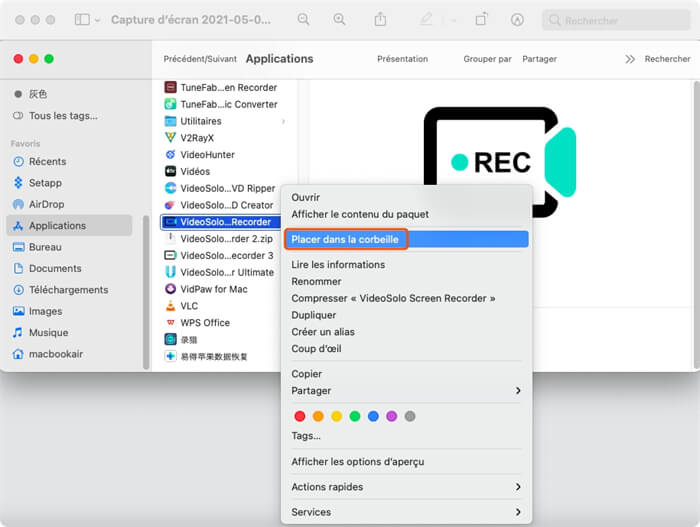Image resolution: width=700 pixels, height=527 pixels.
Task: Choose Lire les informations
Action: 406,264
